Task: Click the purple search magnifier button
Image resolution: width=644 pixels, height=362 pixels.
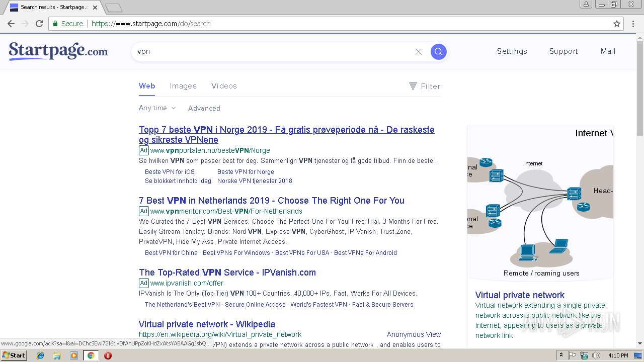Action: [x=439, y=51]
